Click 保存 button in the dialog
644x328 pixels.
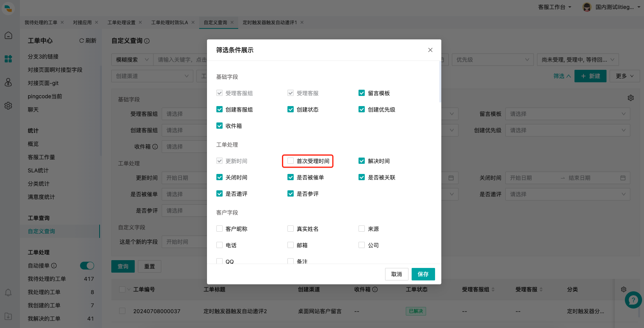tap(423, 274)
